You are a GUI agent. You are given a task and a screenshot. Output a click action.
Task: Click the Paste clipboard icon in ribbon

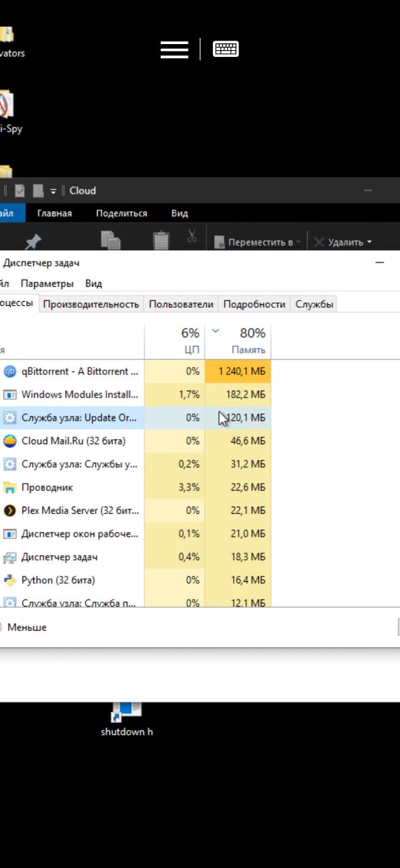coord(161,239)
